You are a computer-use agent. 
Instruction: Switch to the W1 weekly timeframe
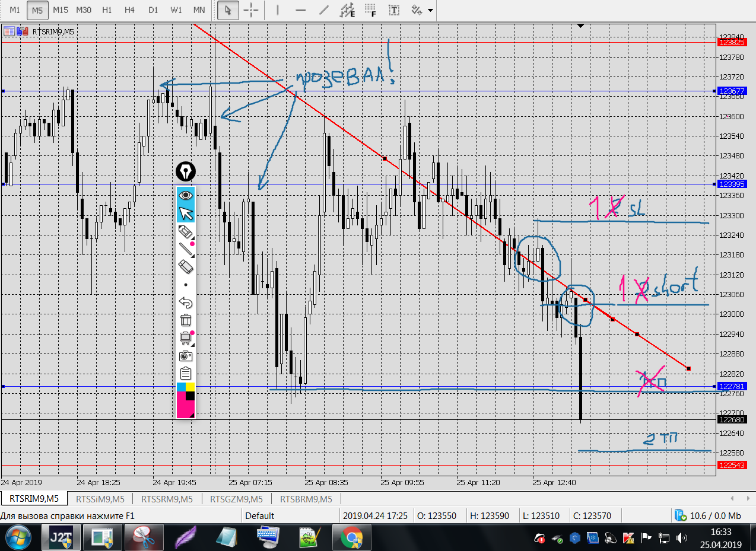[176, 10]
